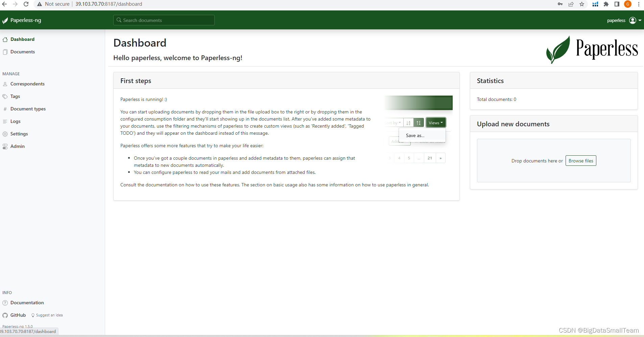Click the lightbulb Suggest an idea icon
Image resolution: width=644 pixels, height=337 pixels.
tap(33, 315)
